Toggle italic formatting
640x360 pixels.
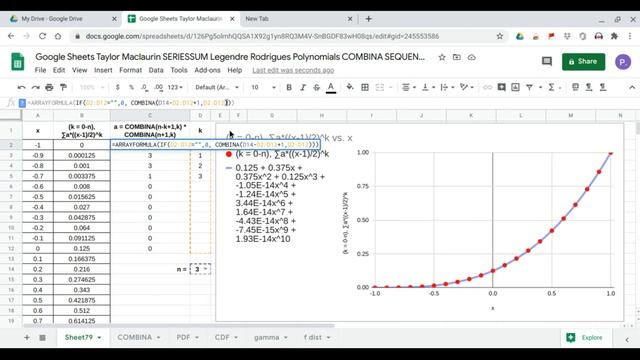[303, 87]
